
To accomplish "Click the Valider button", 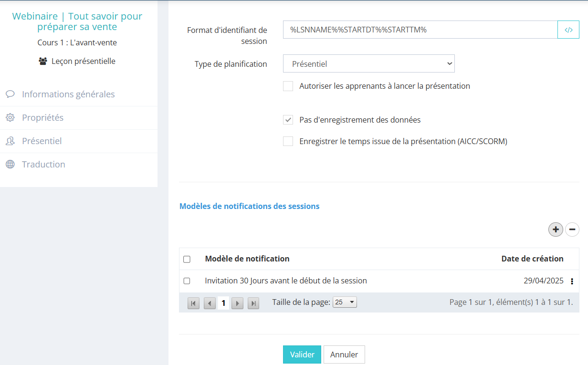I will click(x=302, y=355).
